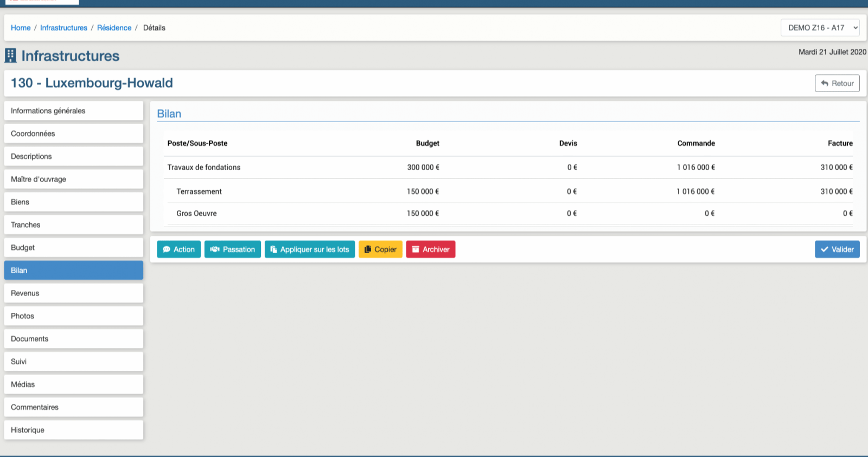Image resolution: width=868 pixels, height=457 pixels.
Task: Follow the Home breadcrumb link
Action: click(x=21, y=28)
